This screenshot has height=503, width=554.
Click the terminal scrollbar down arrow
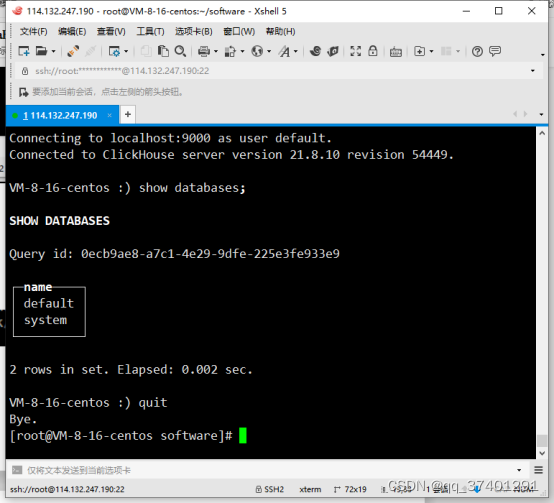tap(542, 453)
